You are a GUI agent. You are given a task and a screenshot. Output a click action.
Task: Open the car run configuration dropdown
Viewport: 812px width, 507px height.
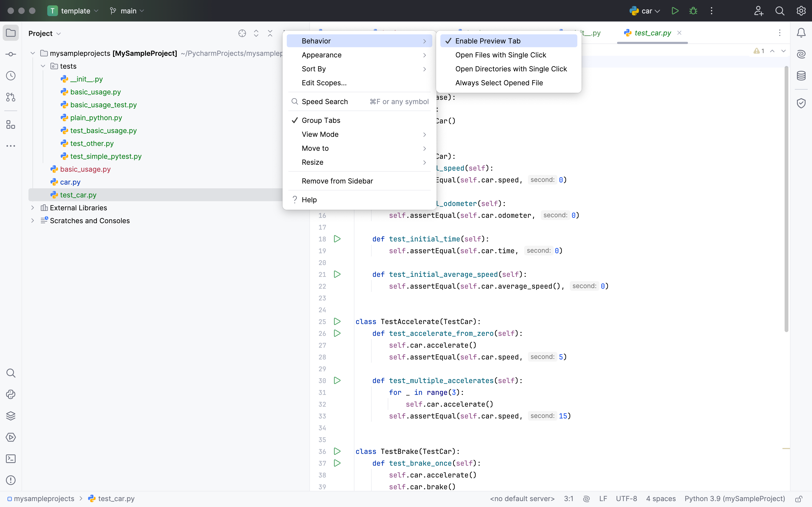[x=645, y=11]
